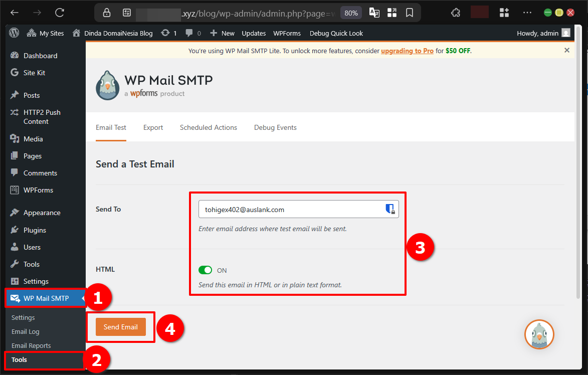Open the upgrading to Pro link
This screenshot has height=375, width=588.
(407, 51)
